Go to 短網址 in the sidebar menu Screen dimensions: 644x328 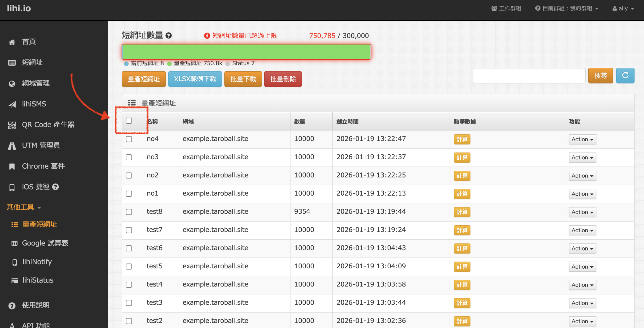(32, 62)
